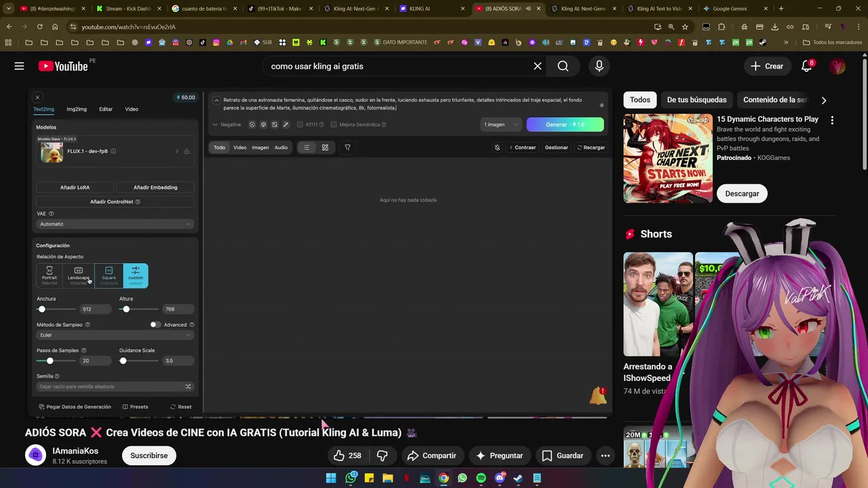Open the YouTube notifications bell
868x488 pixels.
tap(806, 66)
